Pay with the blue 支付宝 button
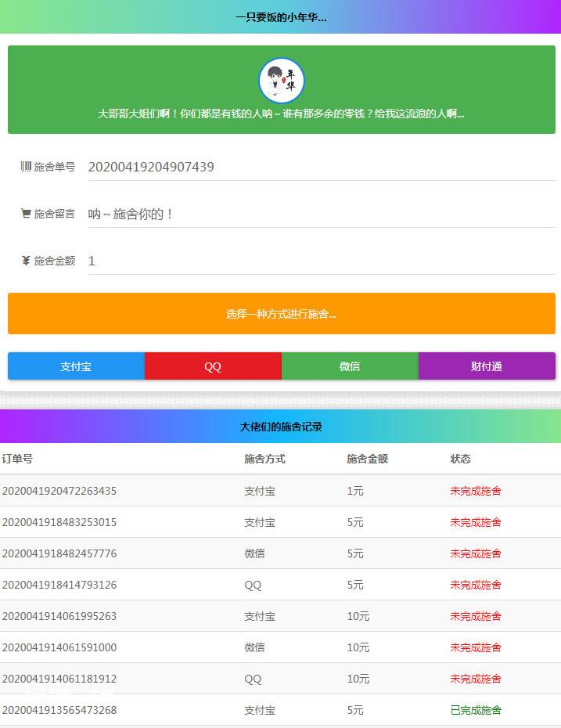The height and width of the screenshot is (728, 561). pyautogui.click(x=76, y=366)
